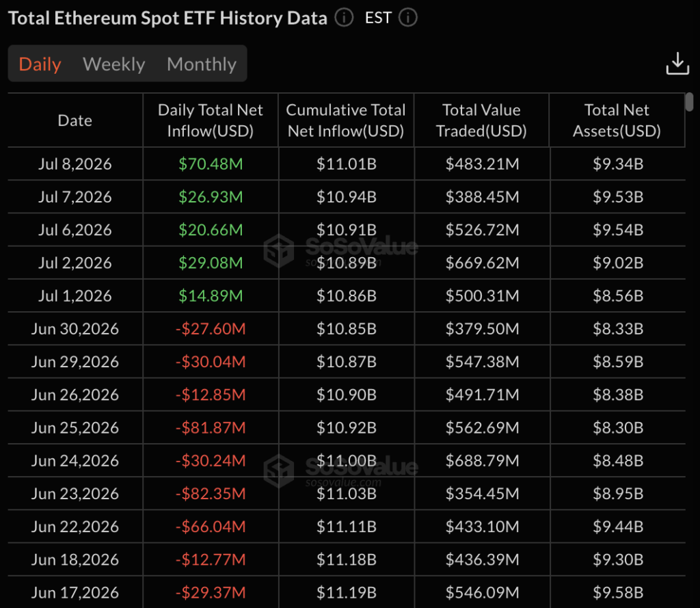The height and width of the screenshot is (608, 700).
Task: Click the -$12.77M outflow value
Action: pos(211,560)
